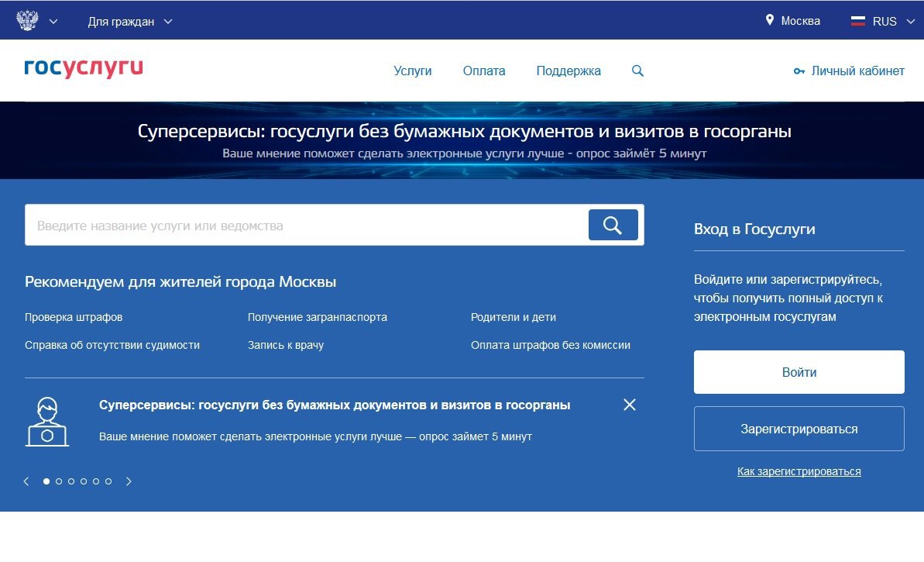Select the second carousel dot
This screenshot has height=562, width=924.
click(59, 481)
